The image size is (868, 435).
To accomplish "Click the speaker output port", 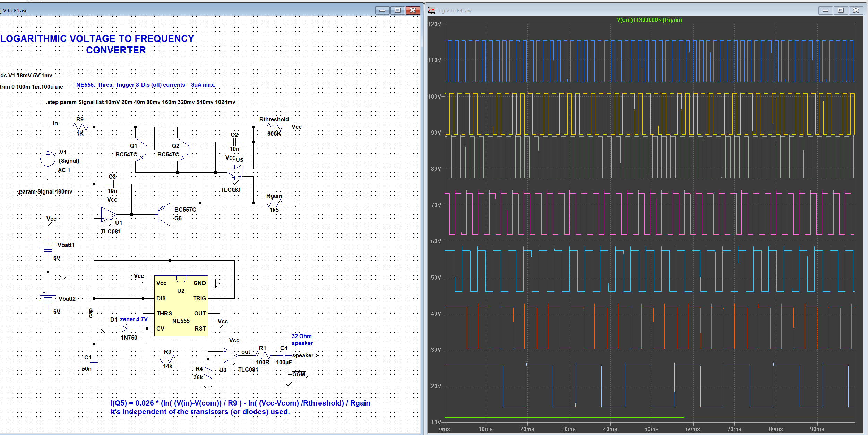I will (x=304, y=355).
